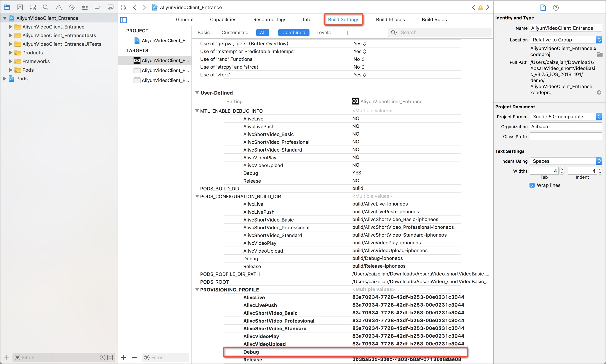Open the General tab
Viewport: 606px width, 364px height.
pos(184,19)
